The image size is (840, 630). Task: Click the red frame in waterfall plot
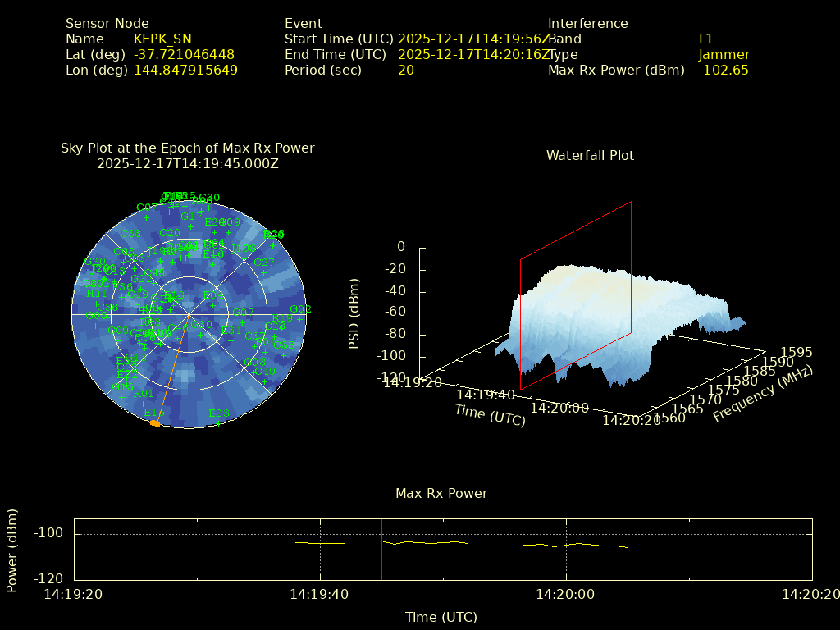(x=575, y=295)
